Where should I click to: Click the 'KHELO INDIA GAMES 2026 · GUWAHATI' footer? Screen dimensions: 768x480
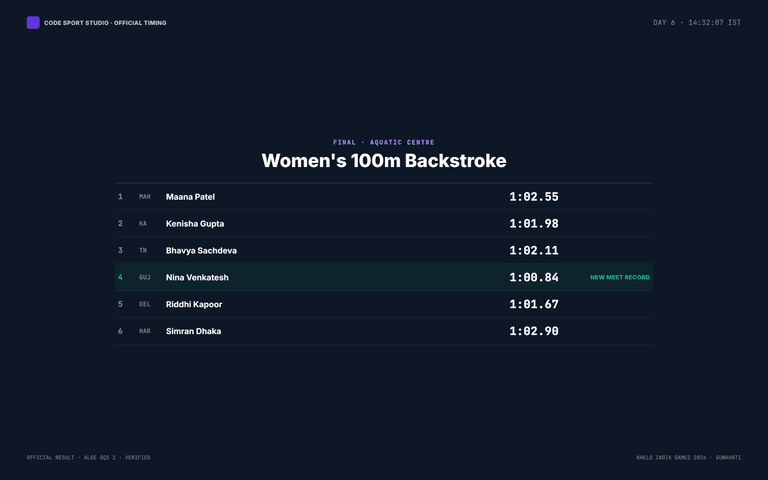pyautogui.click(x=688, y=457)
